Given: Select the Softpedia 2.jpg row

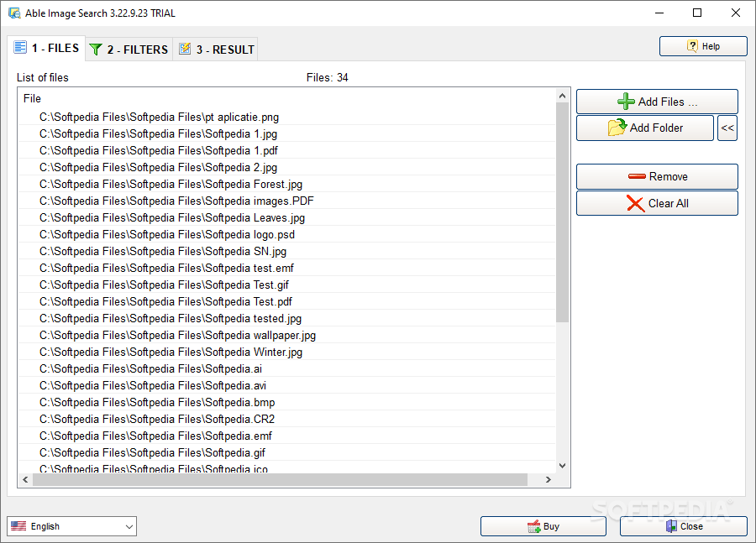Looking at the screenshot, I should pyautogui.click(x=287, y=168).
